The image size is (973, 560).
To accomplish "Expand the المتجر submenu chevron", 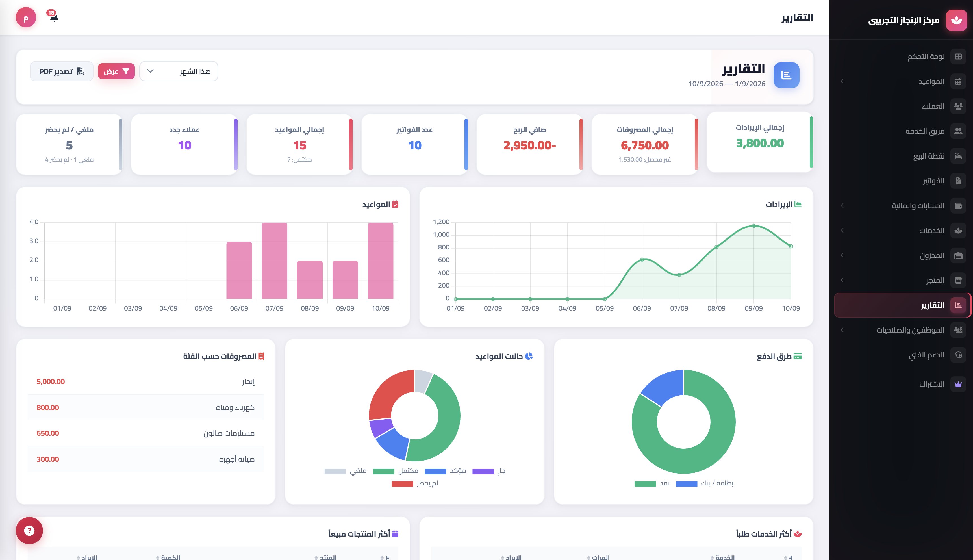I will [x=842, y=280].
